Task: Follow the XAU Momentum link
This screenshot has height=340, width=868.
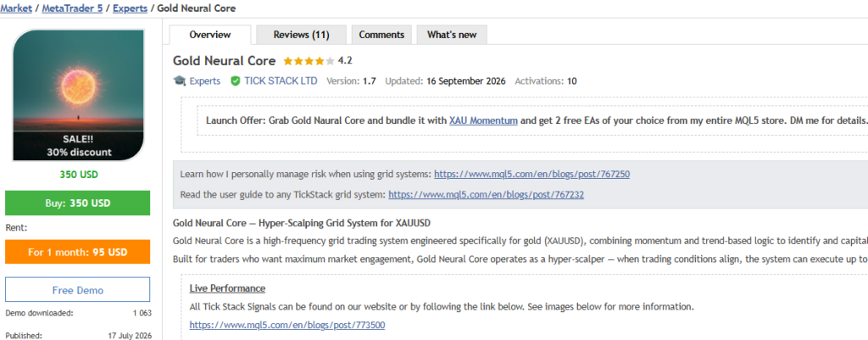Action: pos(483,120)
